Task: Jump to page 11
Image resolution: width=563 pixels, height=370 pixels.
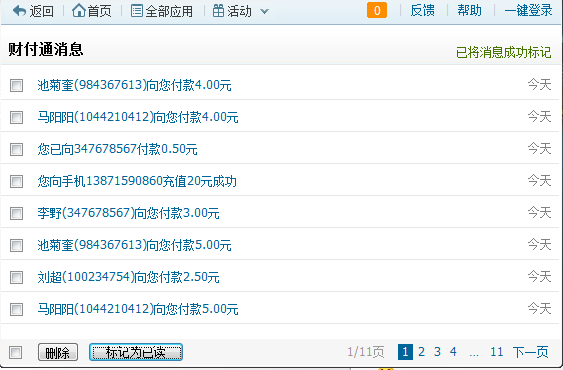Action: (497, 352)
